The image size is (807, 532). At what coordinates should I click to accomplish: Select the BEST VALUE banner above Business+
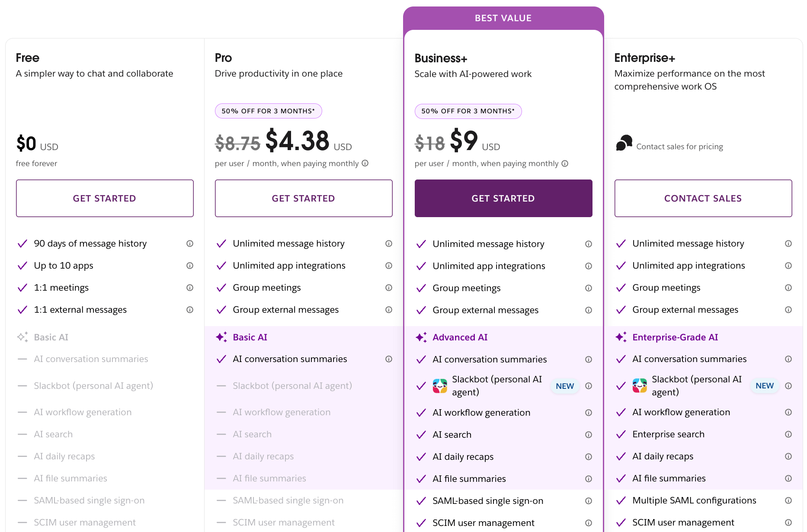tap(503, 18)
